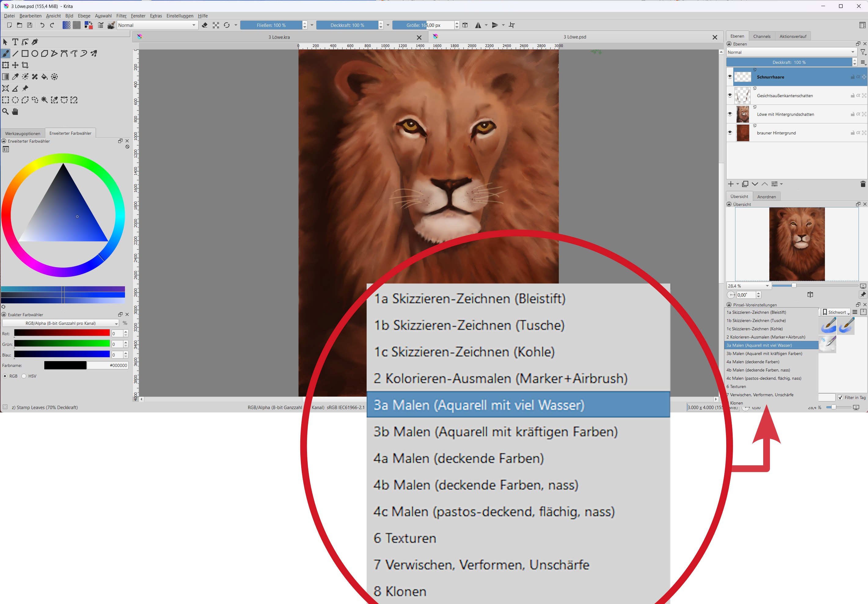Open the RGB/Alpha color model dropdown
Viewport: 868px width, 604px height.
point(60,323)
